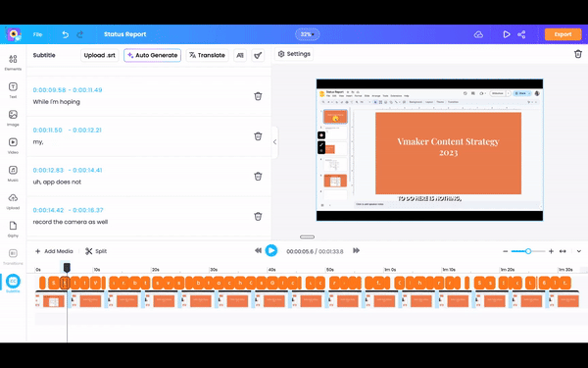Click the video preview canvas

pos(429,150)
